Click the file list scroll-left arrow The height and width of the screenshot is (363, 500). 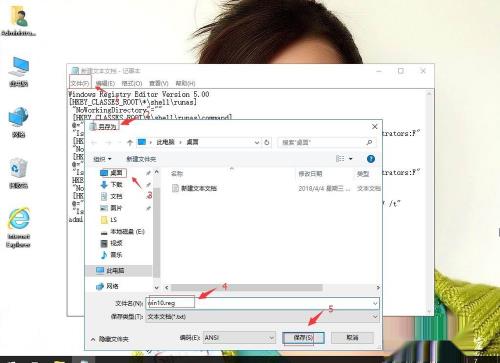[167, 287]
